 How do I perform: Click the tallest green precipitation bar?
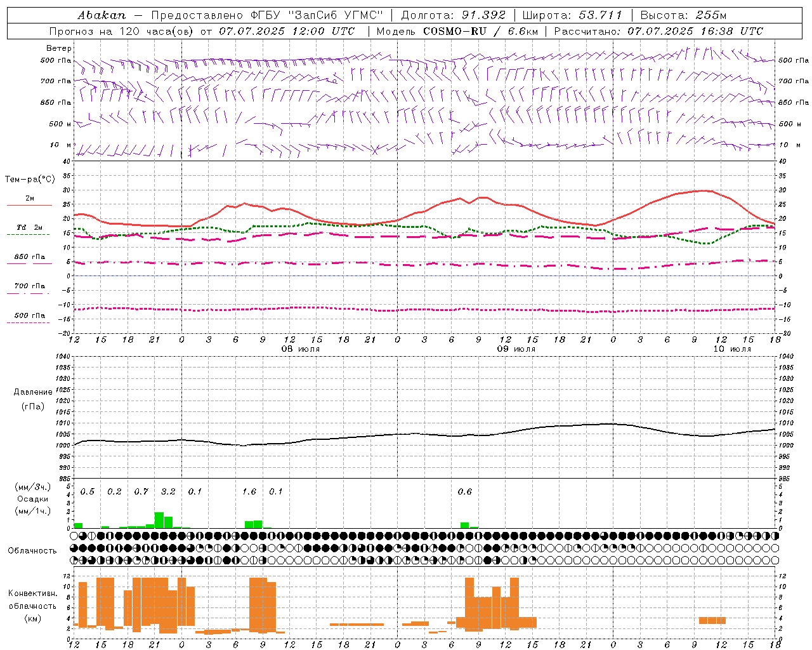coord(159,521)
